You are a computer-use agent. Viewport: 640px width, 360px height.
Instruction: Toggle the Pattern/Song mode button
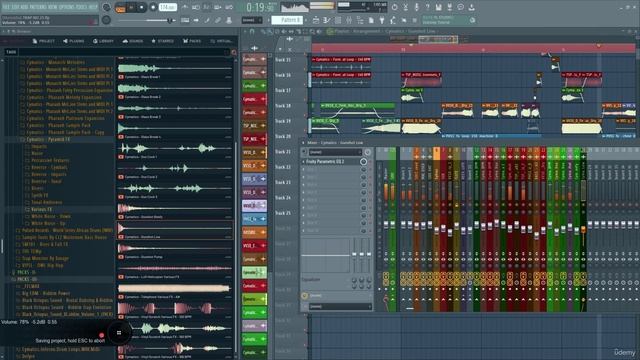[x=120, y=7]
